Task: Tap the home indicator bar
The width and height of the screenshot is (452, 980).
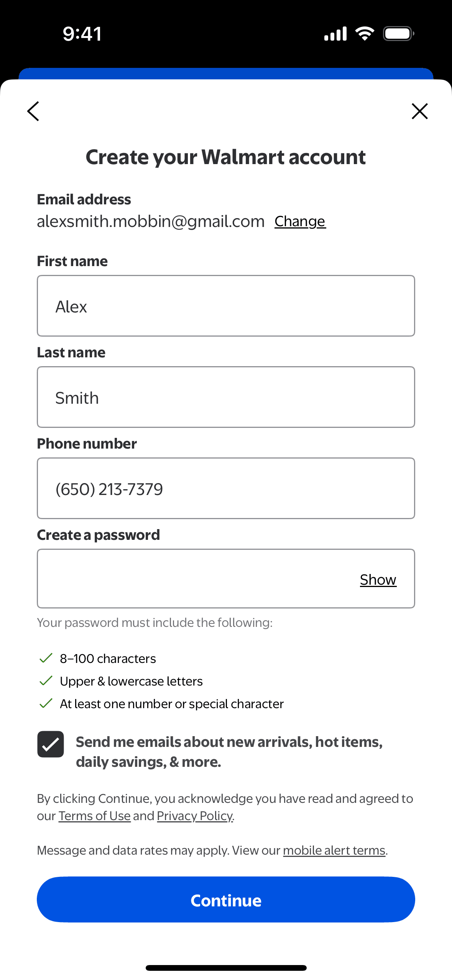Action: 226,968
